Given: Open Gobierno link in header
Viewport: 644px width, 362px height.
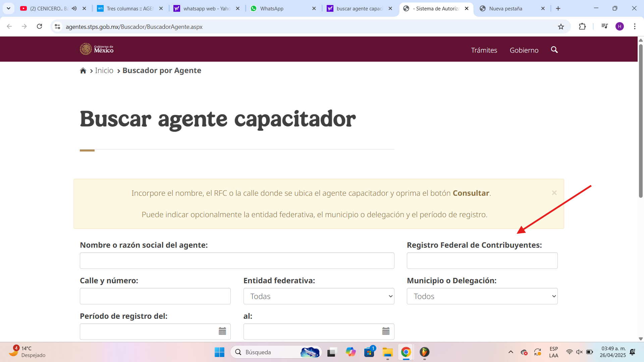Looking at the screenshot, I should click(524, 50).
